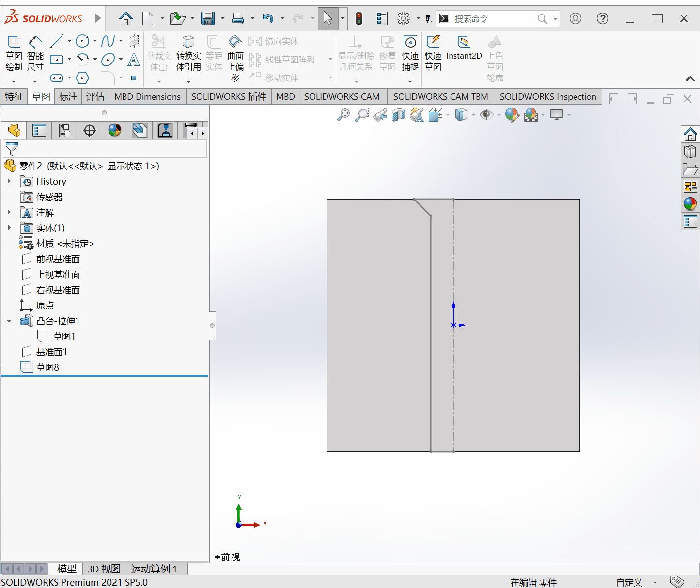The width and height of the screenshot is (700, 588).
Task: Create a new document with the New icon
Action: (x=148, y=19)
